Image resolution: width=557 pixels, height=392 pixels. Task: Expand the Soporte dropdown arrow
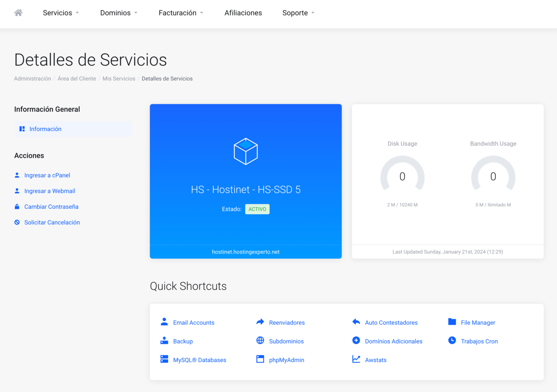click(313, 13)
